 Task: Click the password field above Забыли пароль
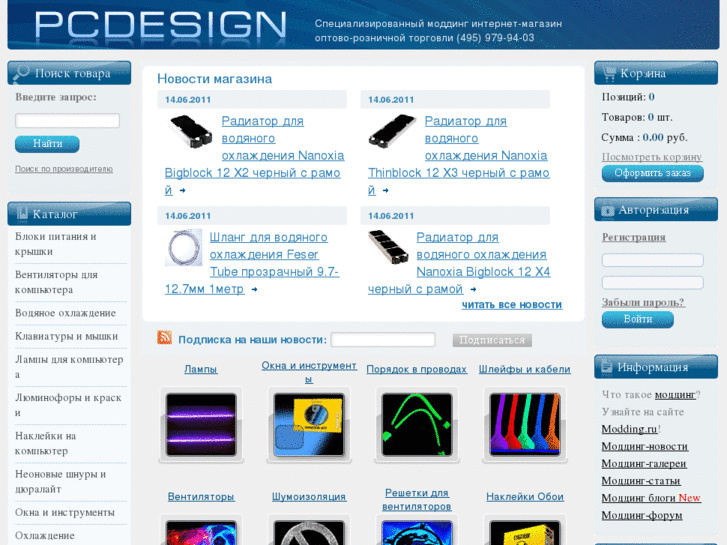click(652, 282)
